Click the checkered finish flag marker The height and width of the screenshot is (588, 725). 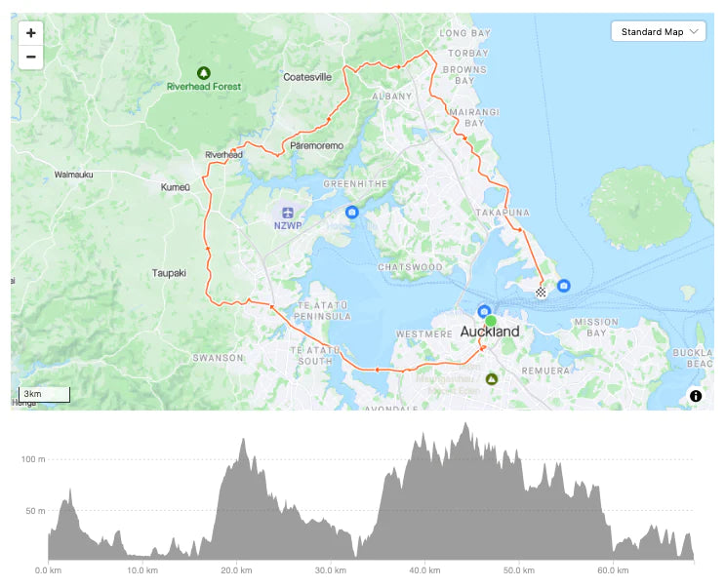point(542,291)
